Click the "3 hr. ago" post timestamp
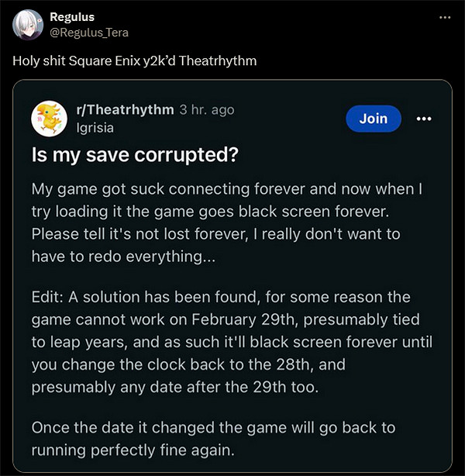The height and width of the screenshot is (476, 465). coord(206,110)
